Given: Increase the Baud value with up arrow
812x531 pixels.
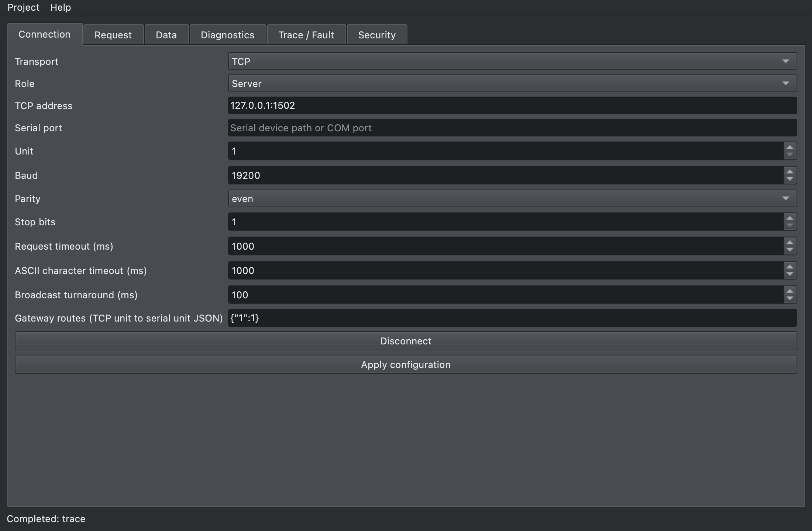Looking at the screenshot, I should (790, 171).
